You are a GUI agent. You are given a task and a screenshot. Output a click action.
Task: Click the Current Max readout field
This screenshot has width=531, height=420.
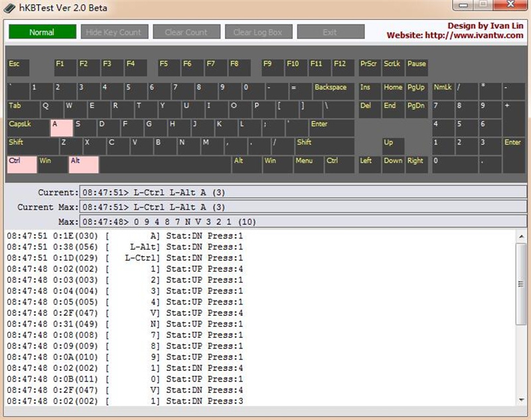[303, 207]
